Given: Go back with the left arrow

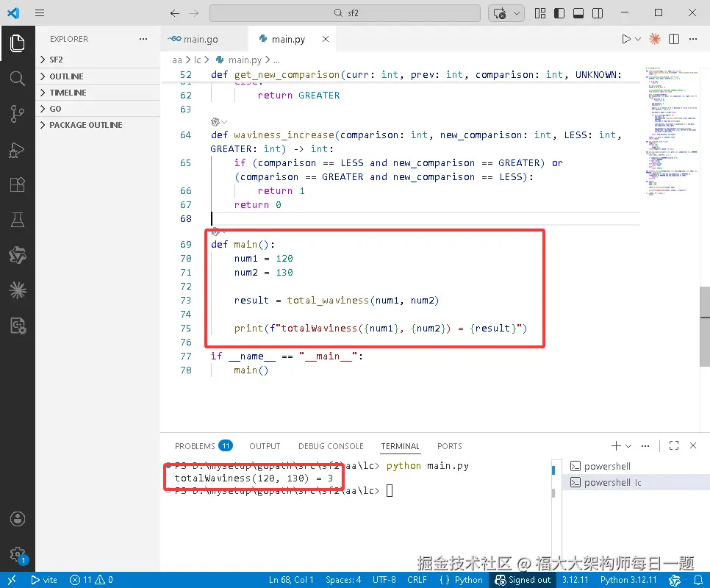Looking at the screenshot, I should pos(175,13).
